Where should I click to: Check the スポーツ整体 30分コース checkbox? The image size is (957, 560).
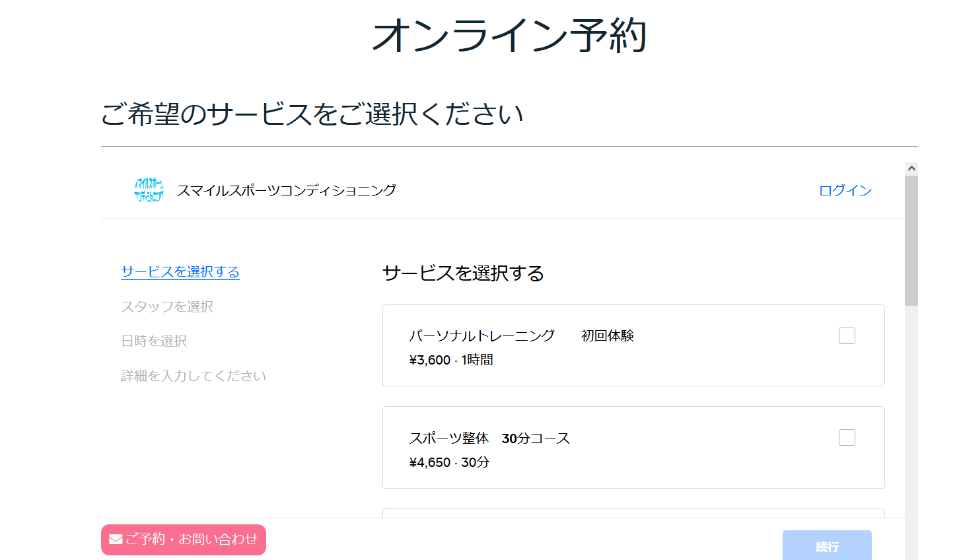[847, 437]
